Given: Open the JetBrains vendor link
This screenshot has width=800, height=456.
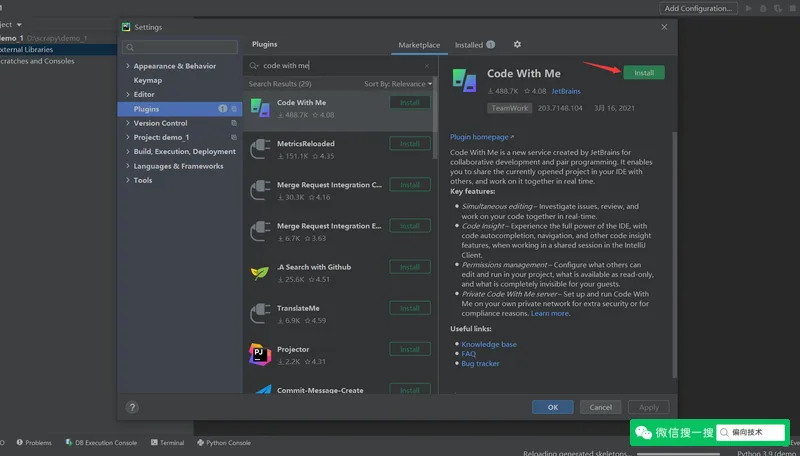Looking at the screenshot, I should [x=566, y=91].
